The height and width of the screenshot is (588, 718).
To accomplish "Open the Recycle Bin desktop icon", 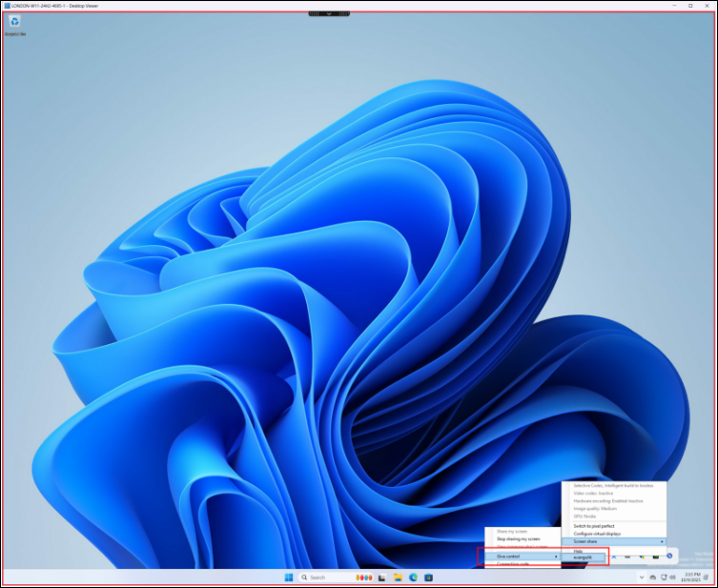I will 15,23.
